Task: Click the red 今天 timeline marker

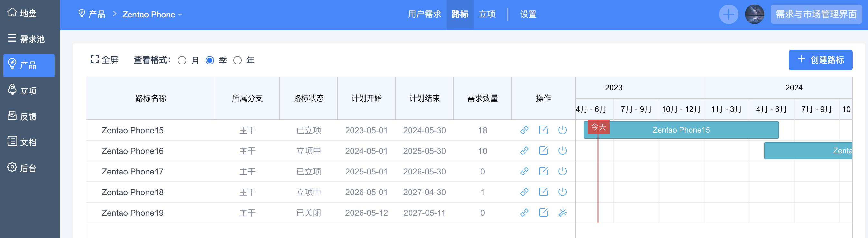Action: [598, 127]
